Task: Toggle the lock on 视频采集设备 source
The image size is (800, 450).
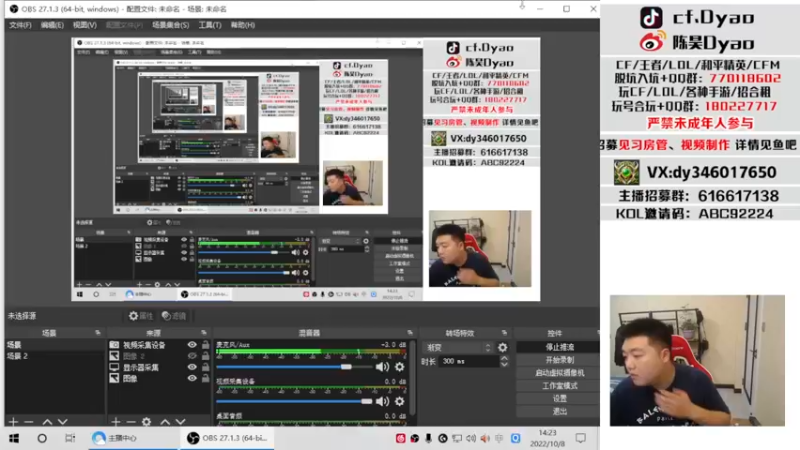Action: pos(205,345)
